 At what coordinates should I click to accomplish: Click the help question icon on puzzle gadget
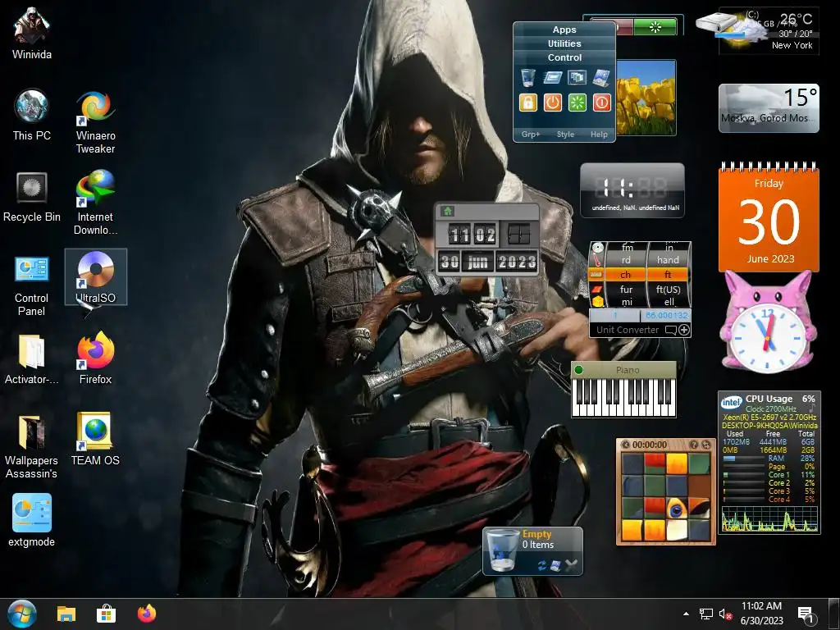tap(694, 445)
